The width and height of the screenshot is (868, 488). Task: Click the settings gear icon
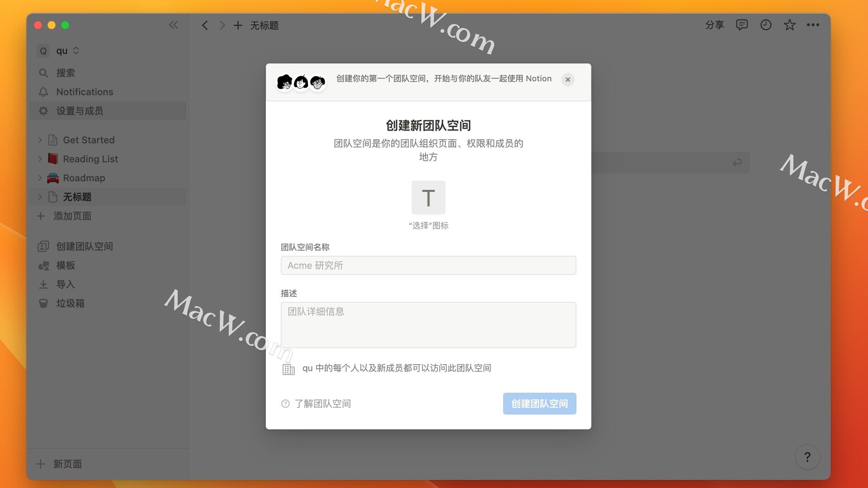pos(43,111)
